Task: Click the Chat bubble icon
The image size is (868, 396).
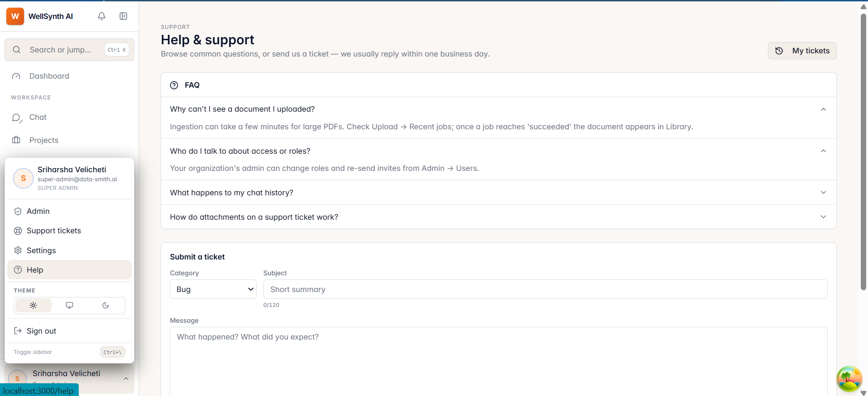Action: (17, 118)
